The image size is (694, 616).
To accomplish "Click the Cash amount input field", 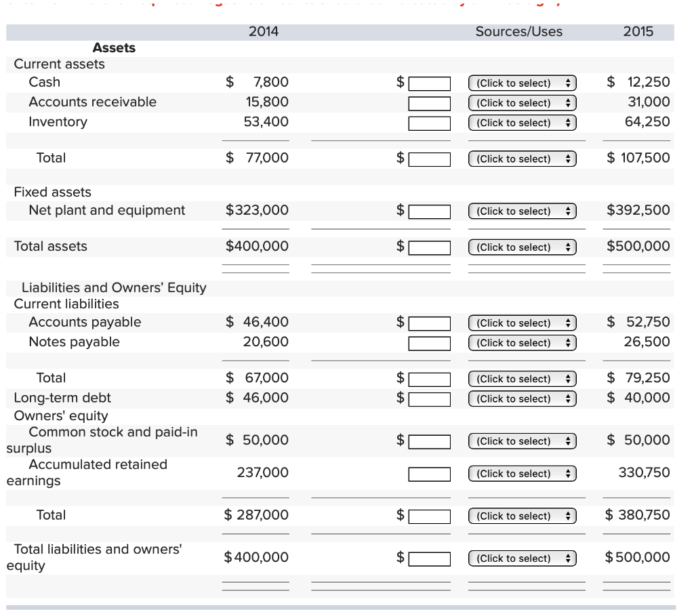I will pyautogui.click(x=429, y=83).
